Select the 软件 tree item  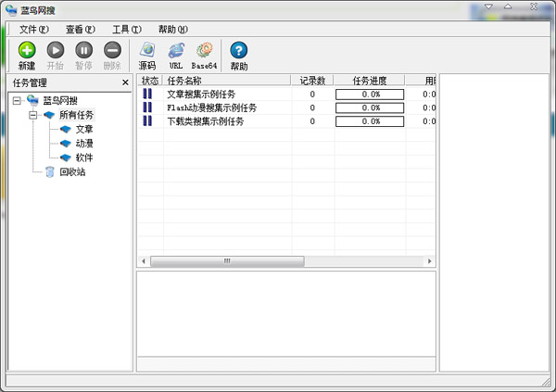point(84,158)
